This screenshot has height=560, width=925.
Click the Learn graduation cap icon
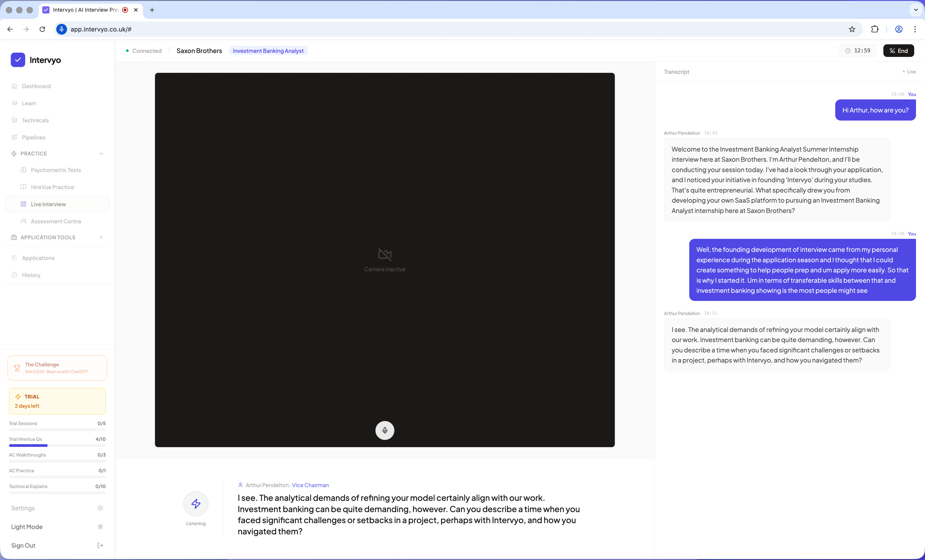(14, 103)
